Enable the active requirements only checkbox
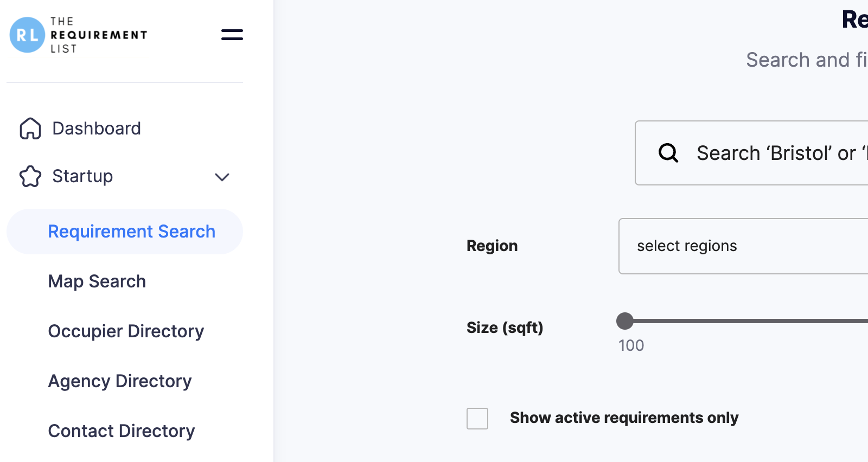This screenshot has width=868, height=462. coord(477,419)
